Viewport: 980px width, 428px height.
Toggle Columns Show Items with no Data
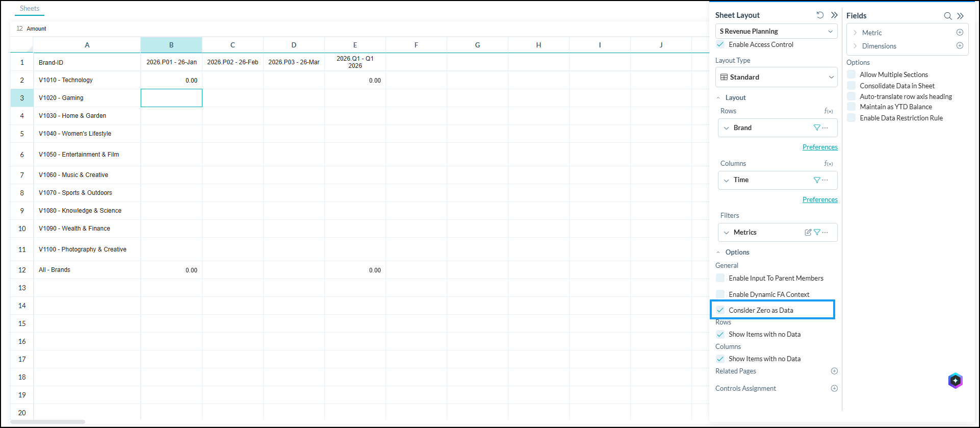(720, 359)
